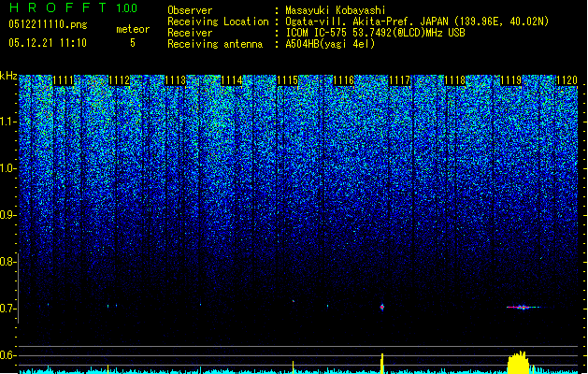Click the 1111 time marker

[63, 80]
